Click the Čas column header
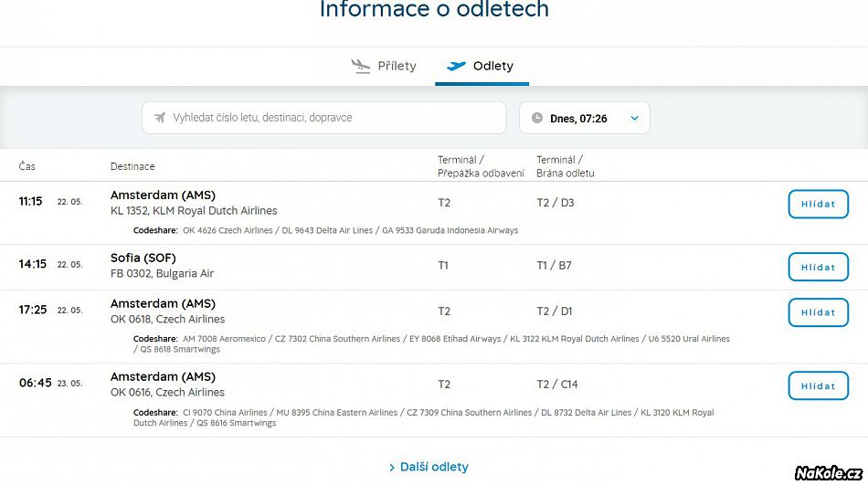The height and width of the screenshot is (485, 868). point(27,166)
